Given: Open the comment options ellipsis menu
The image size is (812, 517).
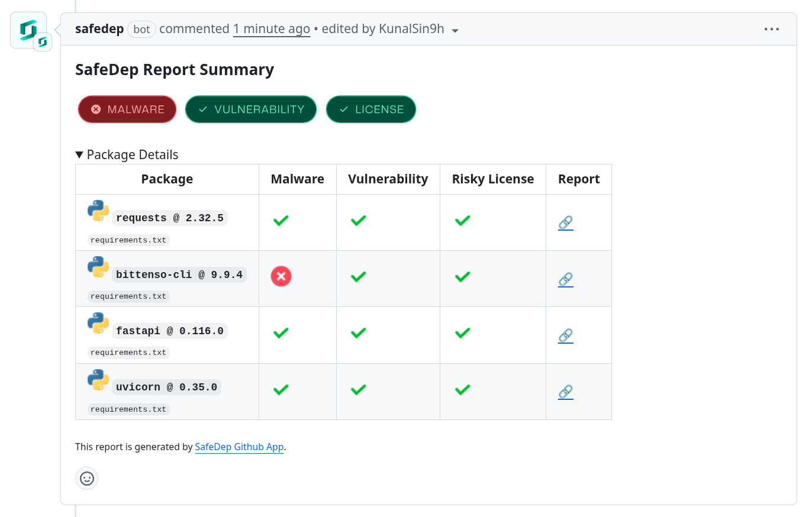Looking at the screenshot, I should (x=772, y=29).
